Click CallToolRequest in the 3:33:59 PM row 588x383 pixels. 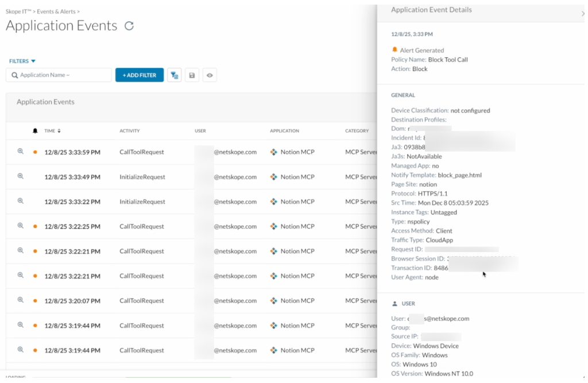point(142,152)
